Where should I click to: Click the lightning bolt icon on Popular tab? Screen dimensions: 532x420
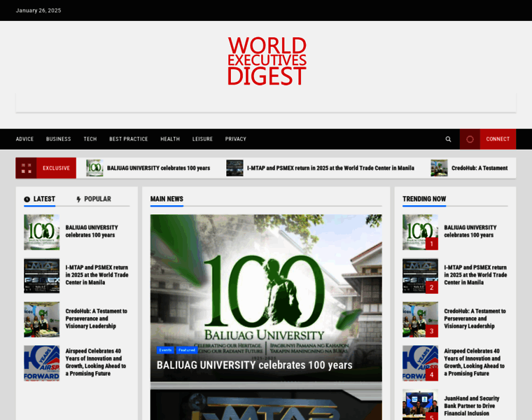[x=78, y=199]
